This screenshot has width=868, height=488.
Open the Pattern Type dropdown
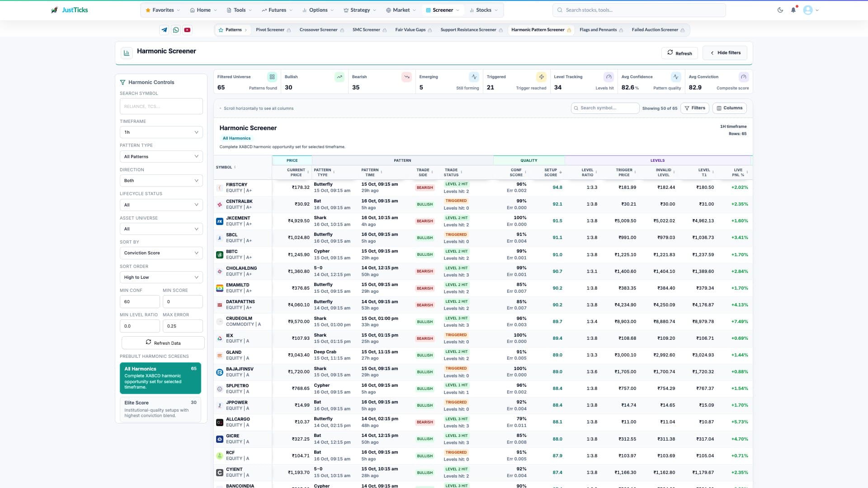pos(161,156)
